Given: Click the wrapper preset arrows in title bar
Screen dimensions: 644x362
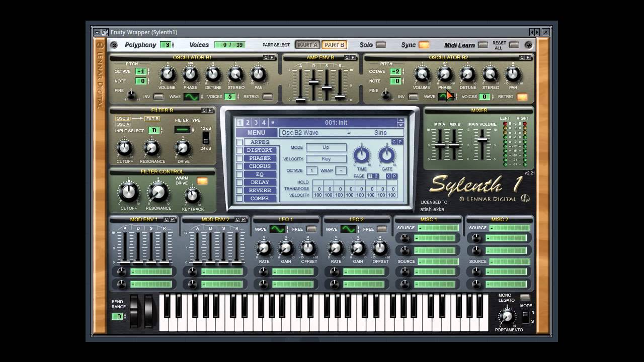Looking at the screenshot, I should click(534, 32).
